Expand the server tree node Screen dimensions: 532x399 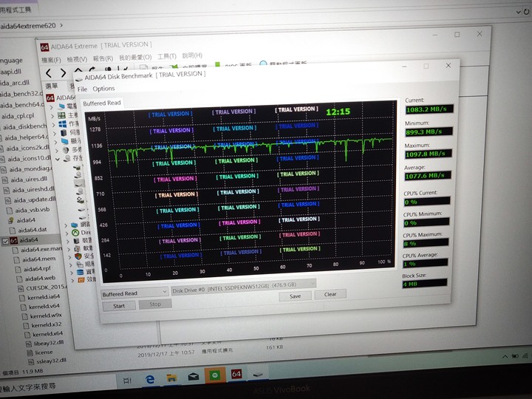click(55, 133)
